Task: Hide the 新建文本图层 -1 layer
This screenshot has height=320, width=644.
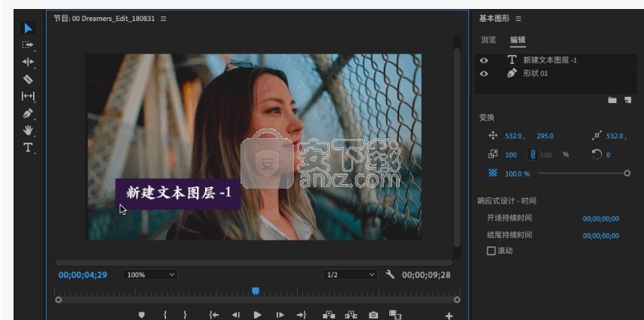Action: click(484, 60)
